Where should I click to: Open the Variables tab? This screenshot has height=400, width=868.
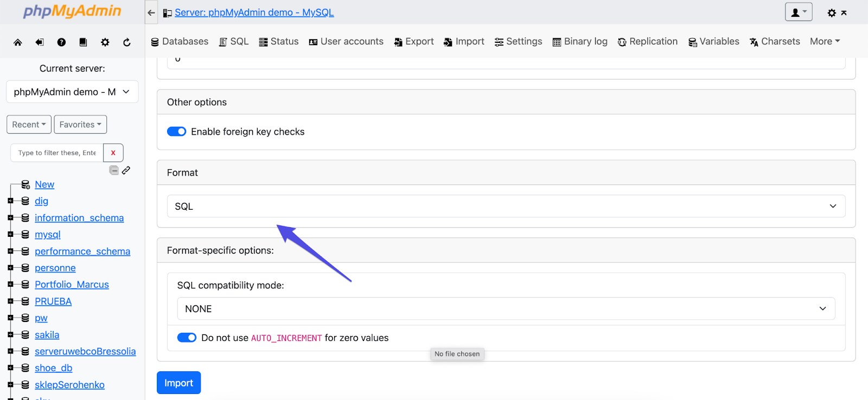tap(714, 41)
